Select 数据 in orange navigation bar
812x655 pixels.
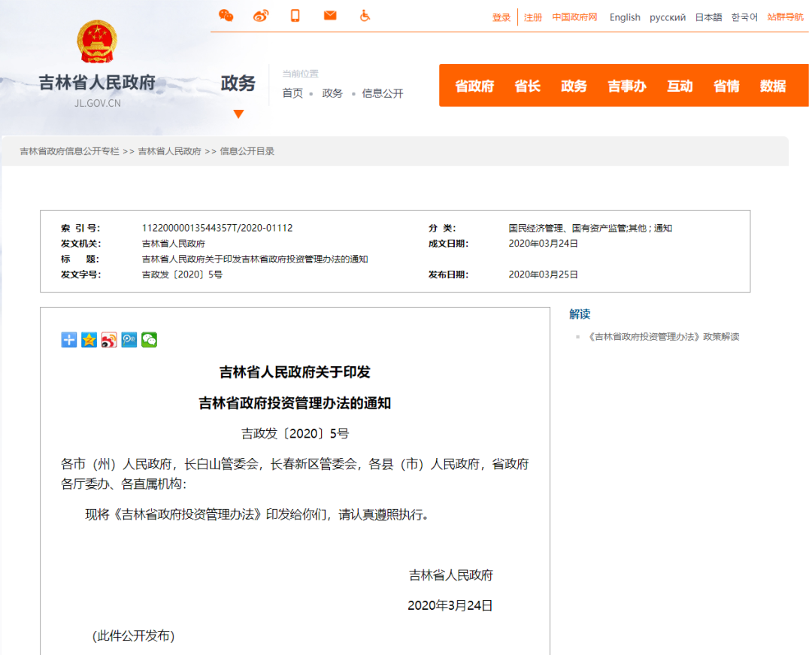pos(772,86)
